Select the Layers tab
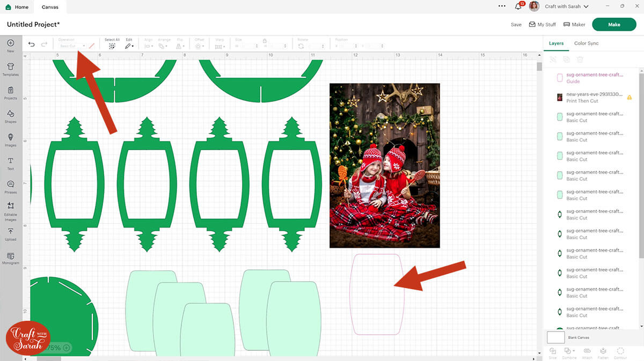Screen dimensions: 644x361 pyautogui.click(x=556, y=43)
